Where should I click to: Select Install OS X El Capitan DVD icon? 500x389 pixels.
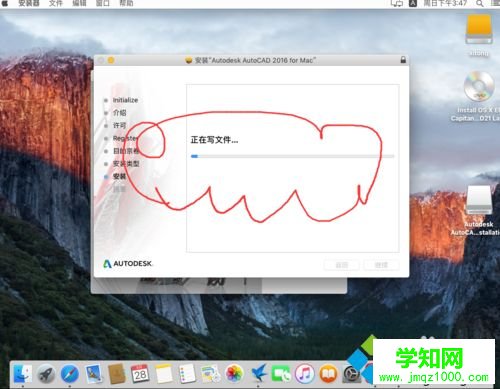click(479, 86)
